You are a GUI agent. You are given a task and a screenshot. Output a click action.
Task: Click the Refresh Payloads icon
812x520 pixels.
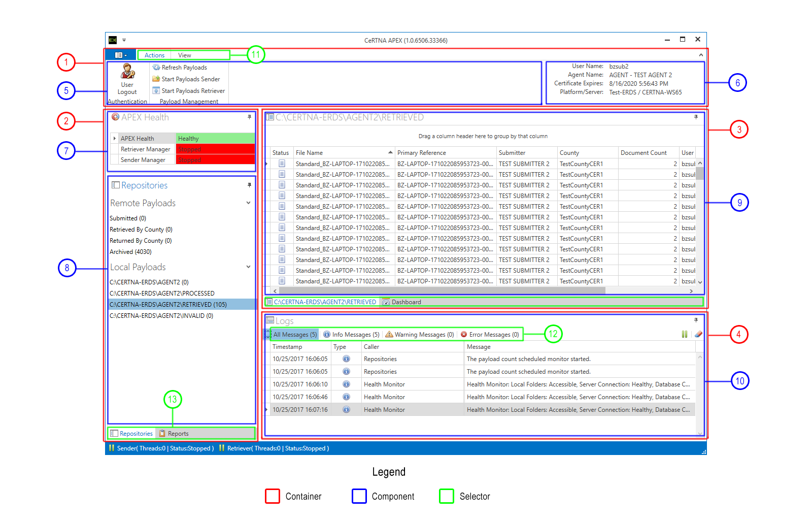(x=156, y=68)
